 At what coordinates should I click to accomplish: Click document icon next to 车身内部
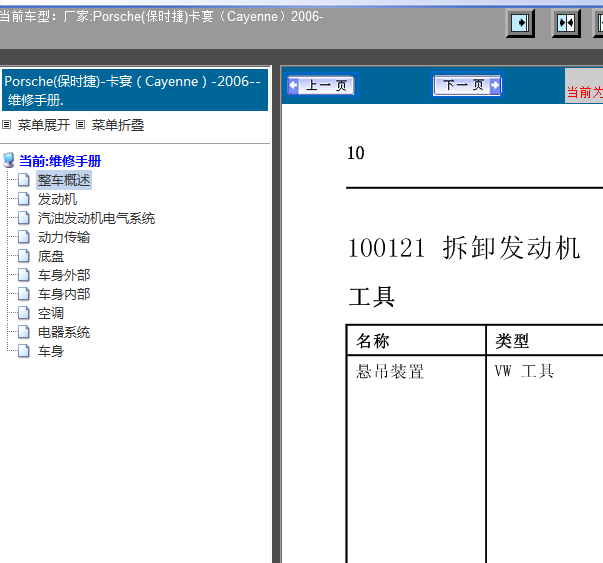pyautogui.click(x=23, y=294)
